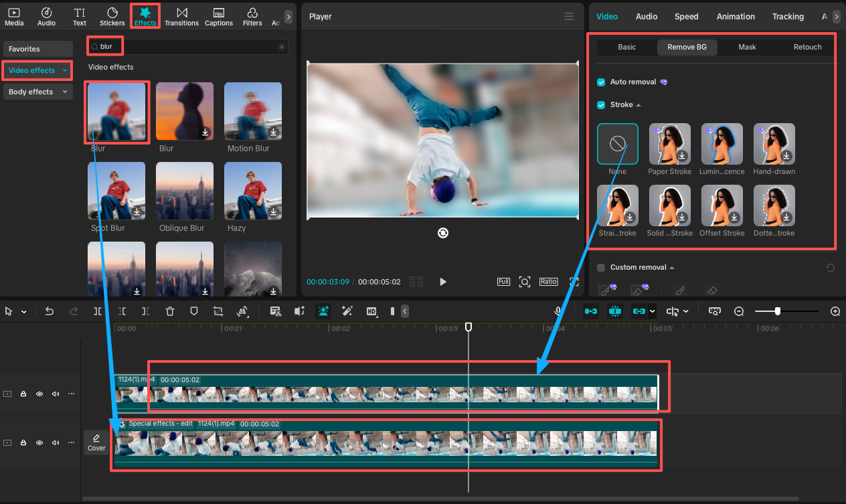Screen dimensions: 846x504
Task: Open the Ratio button under the player
Action: coord(548,281)
